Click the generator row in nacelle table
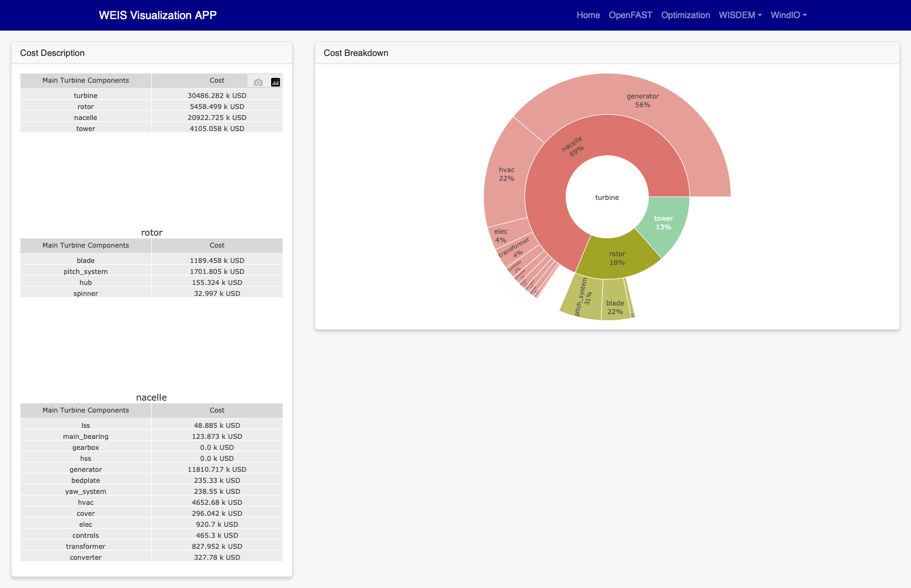911x588 pixels. click(x=152, y=469)
